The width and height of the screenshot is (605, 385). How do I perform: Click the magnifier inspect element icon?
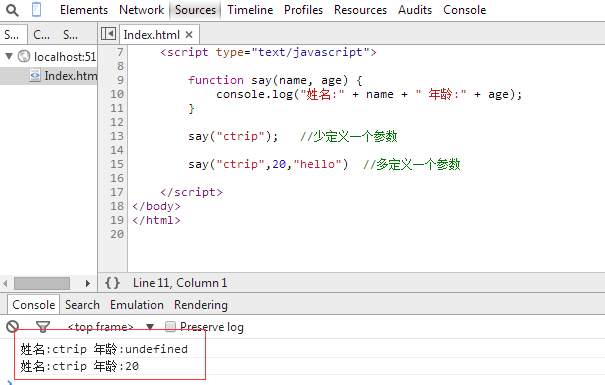[x=12, y=10]
